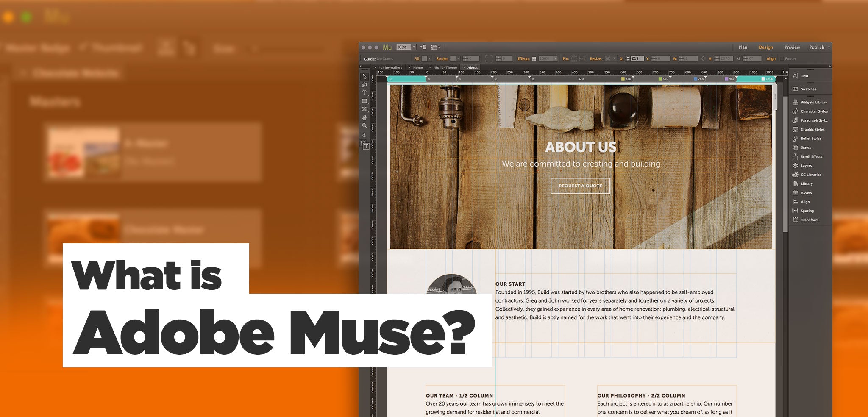The image size is (868, 417).
Task: Open the Scroll Effects panel
Action: coord(810,156)
